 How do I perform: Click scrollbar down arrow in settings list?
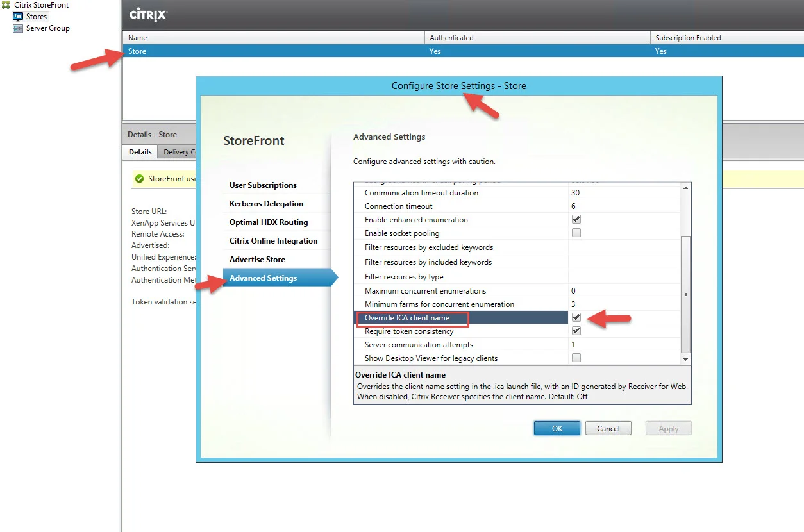[x=685, y=360]
